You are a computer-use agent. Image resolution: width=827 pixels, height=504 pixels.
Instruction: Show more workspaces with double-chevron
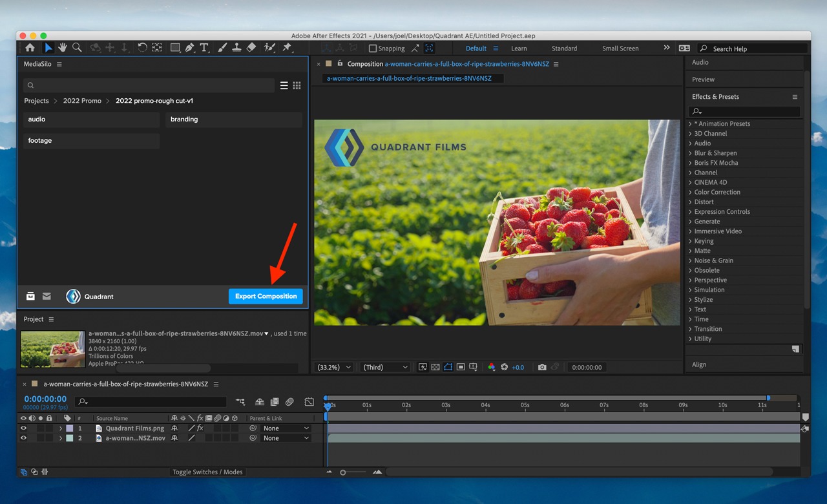(x=667, y=48)
